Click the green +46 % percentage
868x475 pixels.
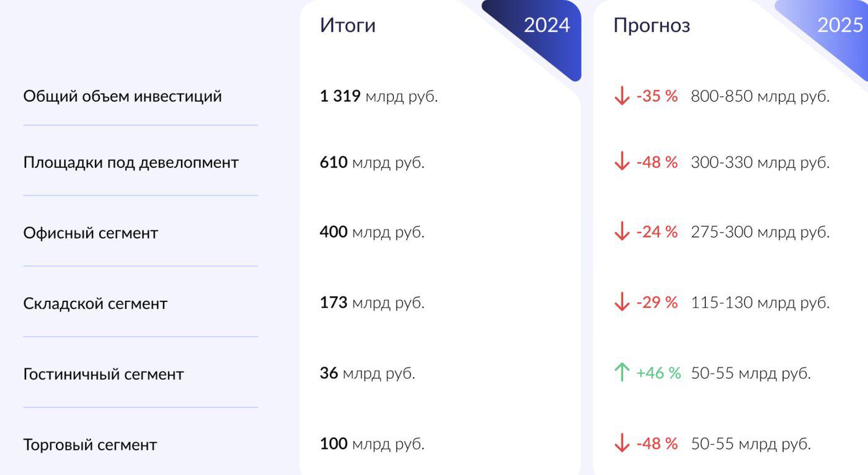(658, 373)
